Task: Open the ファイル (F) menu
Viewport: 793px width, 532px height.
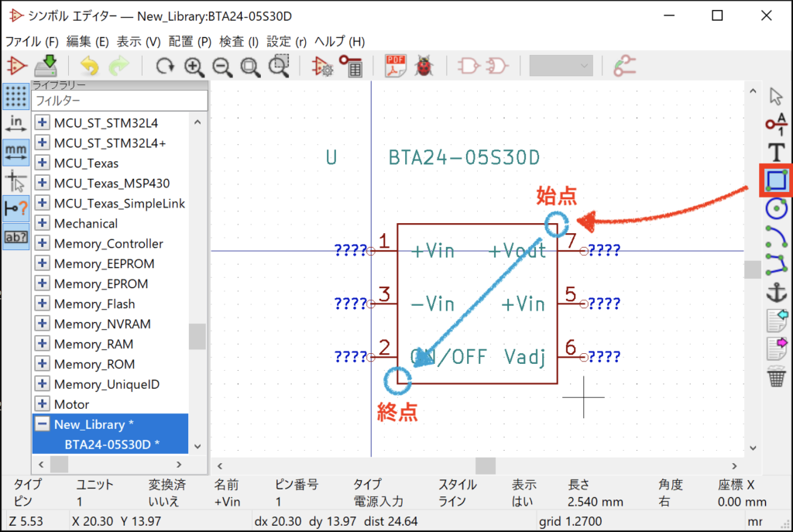Action: 32,42
